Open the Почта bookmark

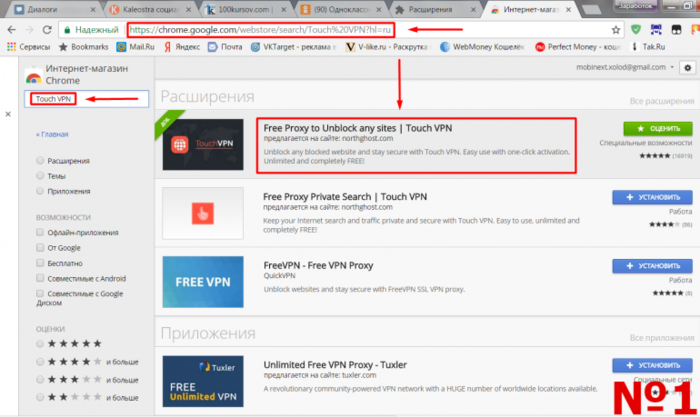coord(225,46)
